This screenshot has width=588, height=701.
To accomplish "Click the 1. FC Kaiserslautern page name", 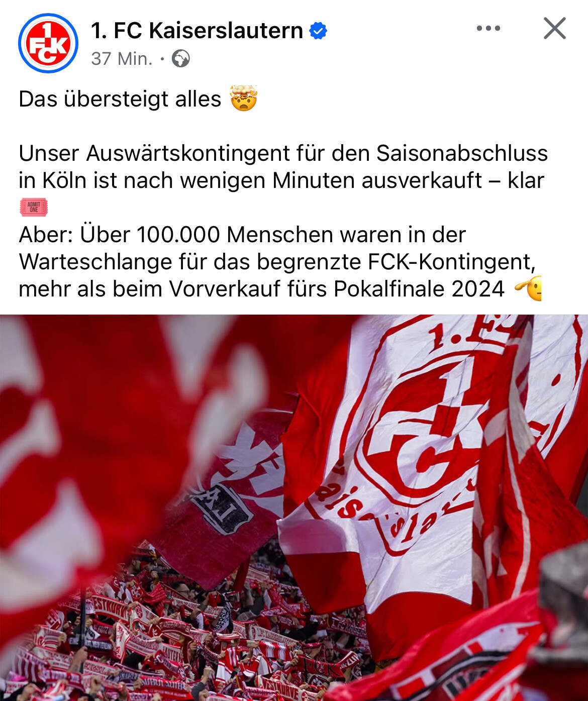I will click(x=197, y=31).
